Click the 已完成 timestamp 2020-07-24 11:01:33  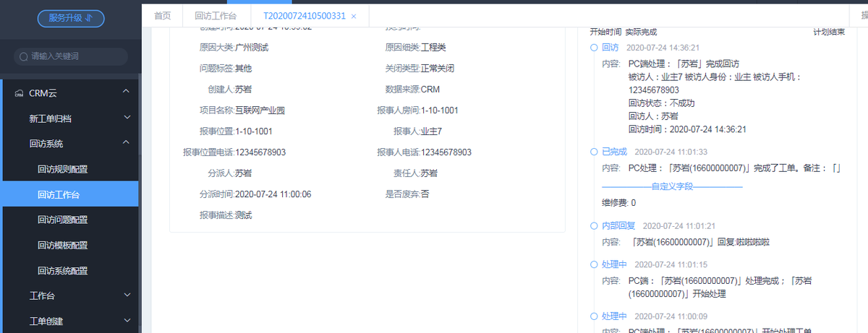click(671, 152)
